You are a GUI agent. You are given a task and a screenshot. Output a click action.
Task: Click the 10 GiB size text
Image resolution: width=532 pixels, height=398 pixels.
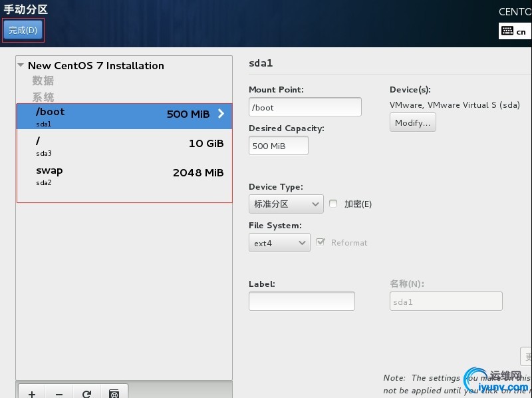[x=206, y=144]
